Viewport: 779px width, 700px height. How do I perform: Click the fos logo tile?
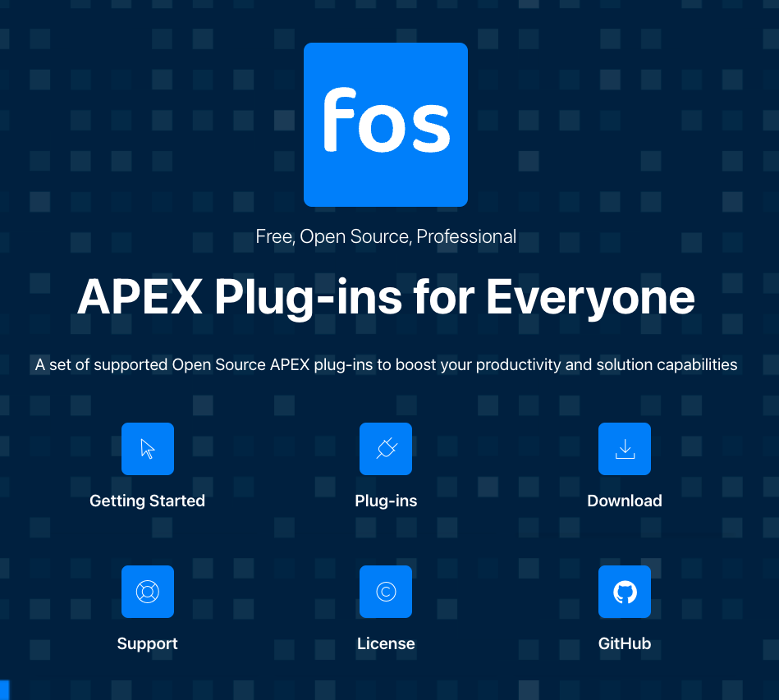[x=386, y=125]
